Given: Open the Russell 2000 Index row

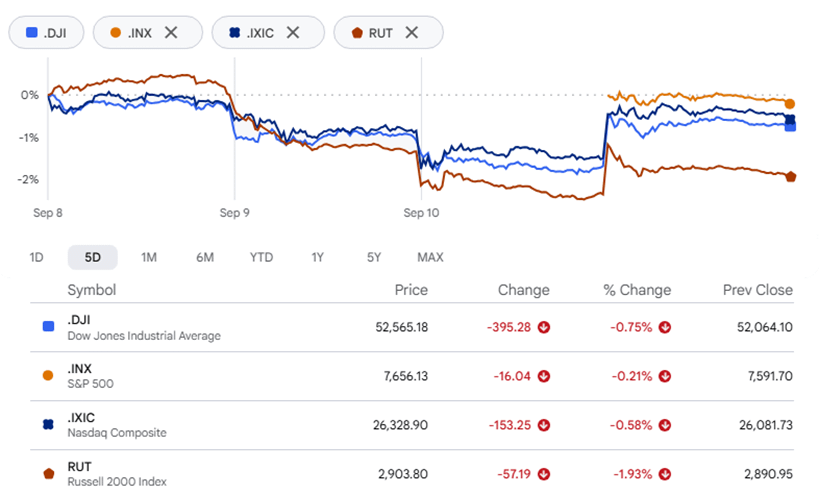Looking at the screenshot, I should tap(412, 473).
